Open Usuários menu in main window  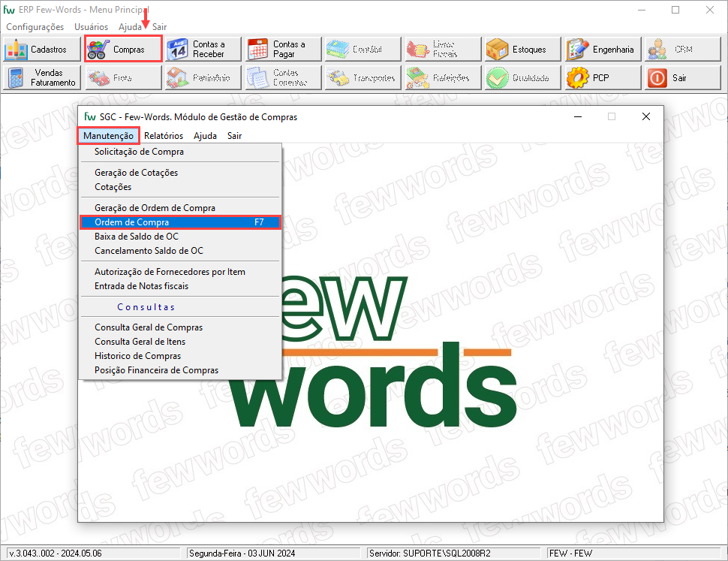(x=91, y=27)
